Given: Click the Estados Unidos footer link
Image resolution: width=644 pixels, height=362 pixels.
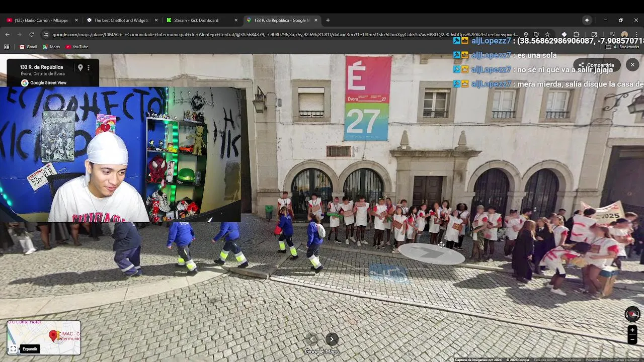Looking at the screenshot, I should tap(545, 360).
